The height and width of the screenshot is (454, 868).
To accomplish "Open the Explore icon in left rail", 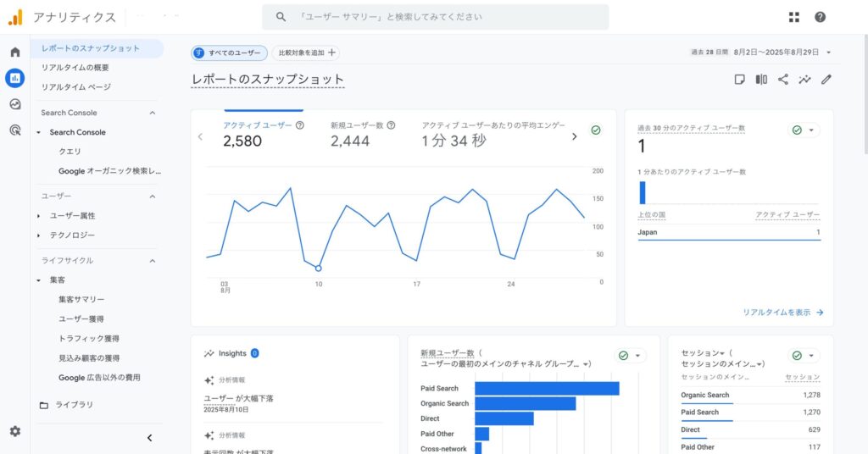I will (x=15, y=104).
